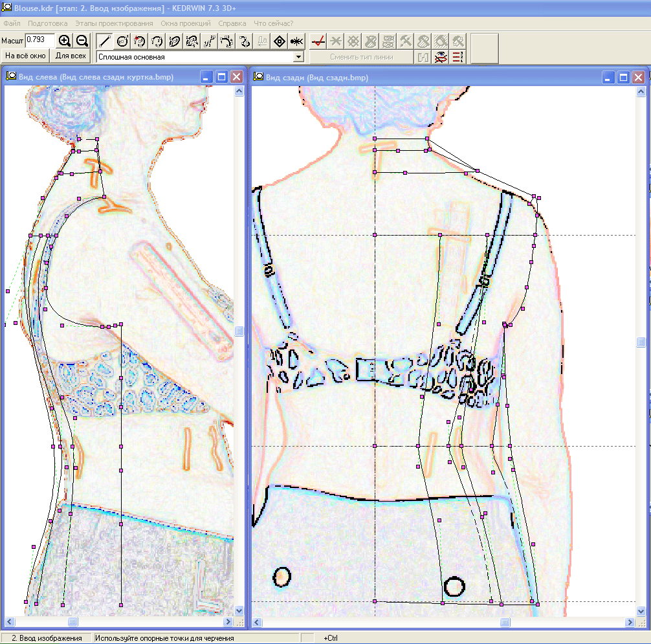Click the KEDRWIN application icon in title bar
This screenshot has width=651, height=644.
(6, 8)
